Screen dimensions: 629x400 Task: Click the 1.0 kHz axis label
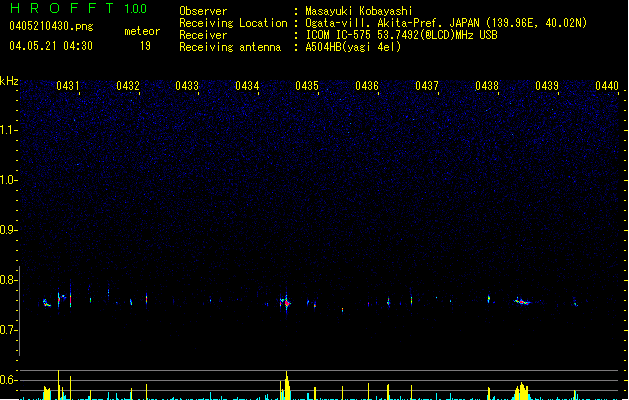pyautogui.click(x=9, y=180)
